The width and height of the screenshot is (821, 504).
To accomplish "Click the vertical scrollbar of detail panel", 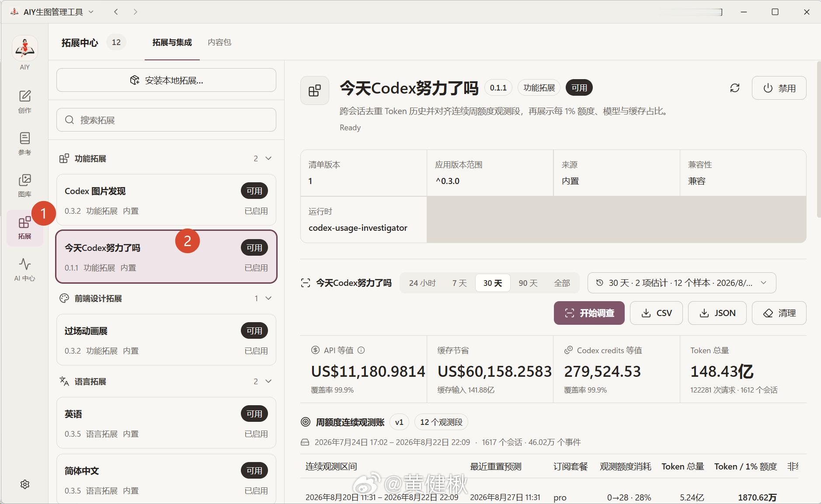I will 818,140.
